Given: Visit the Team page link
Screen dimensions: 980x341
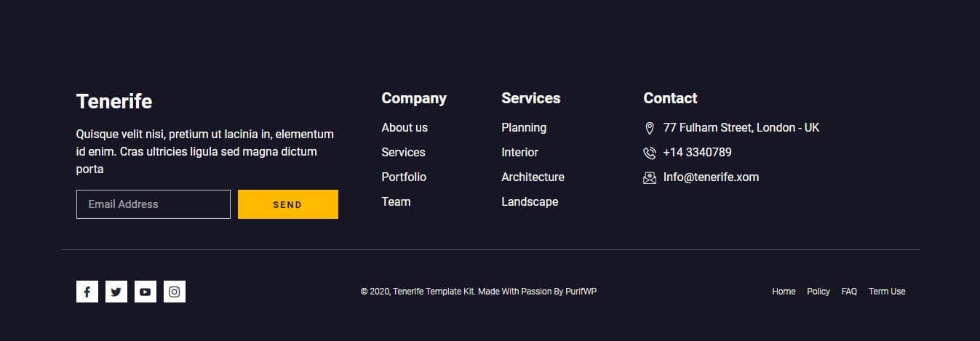Looking at the screenshot, I should [x=396, y=201].
